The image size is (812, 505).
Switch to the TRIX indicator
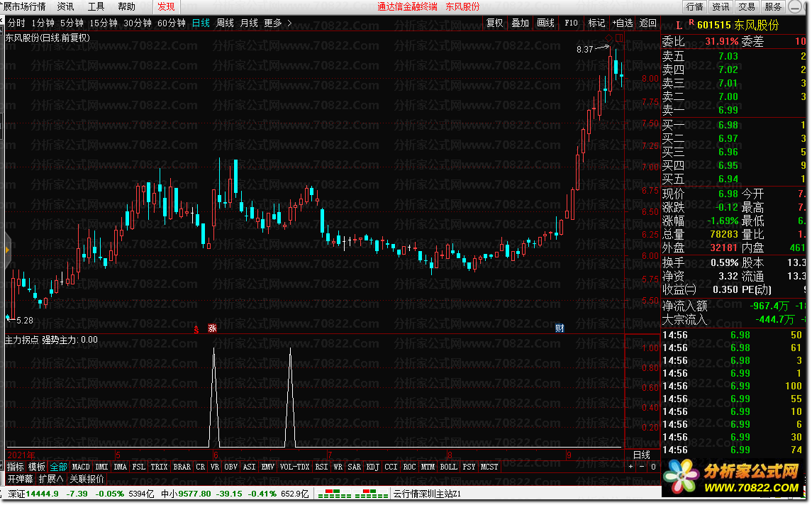coord(159,467)
